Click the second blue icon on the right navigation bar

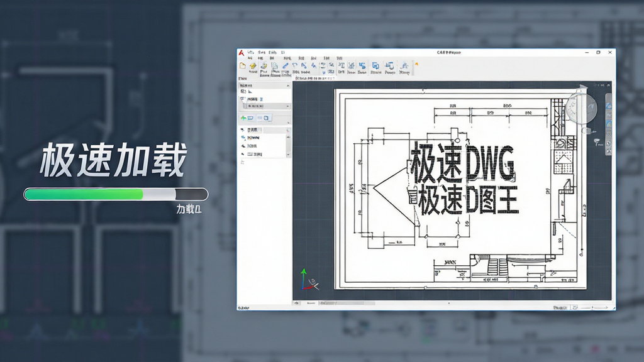(609, 124)
